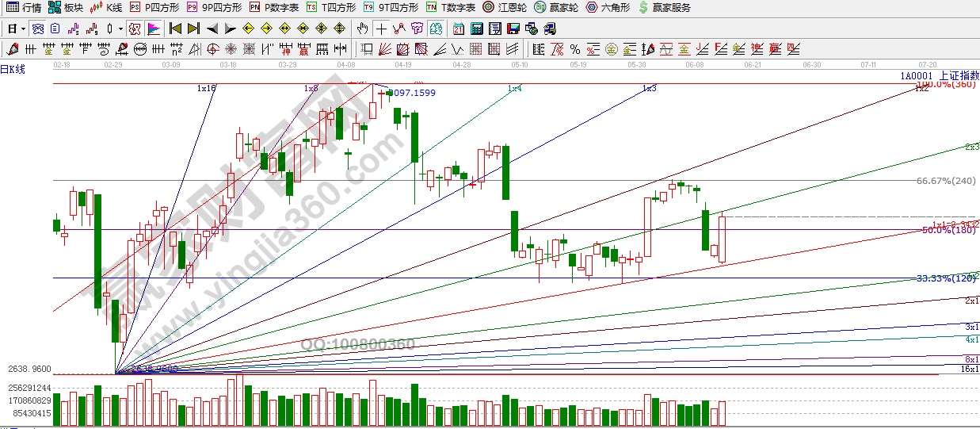Click the save floppy disk icon

513,29
